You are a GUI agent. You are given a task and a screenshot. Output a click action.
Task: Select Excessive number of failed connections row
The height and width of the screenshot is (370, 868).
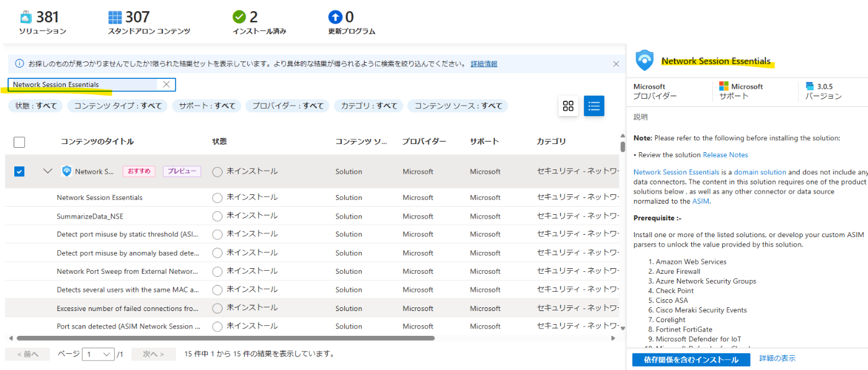pos(312,308)
